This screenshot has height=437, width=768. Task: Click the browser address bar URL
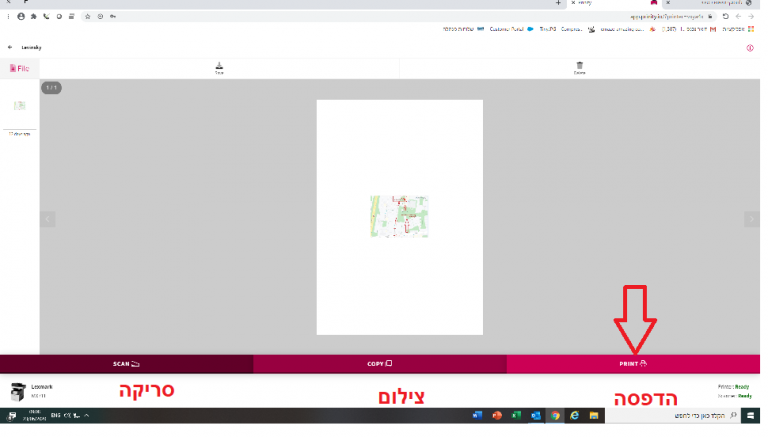tap(666, 17)
